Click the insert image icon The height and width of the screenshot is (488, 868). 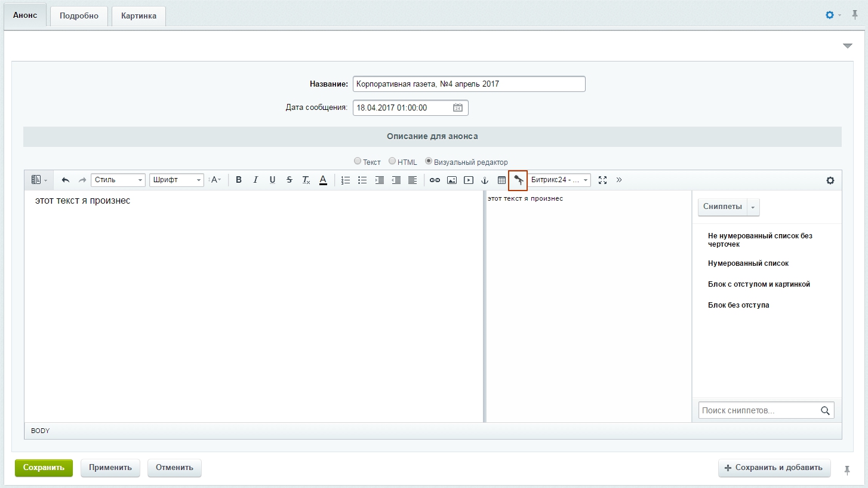(x=452, y=180)
